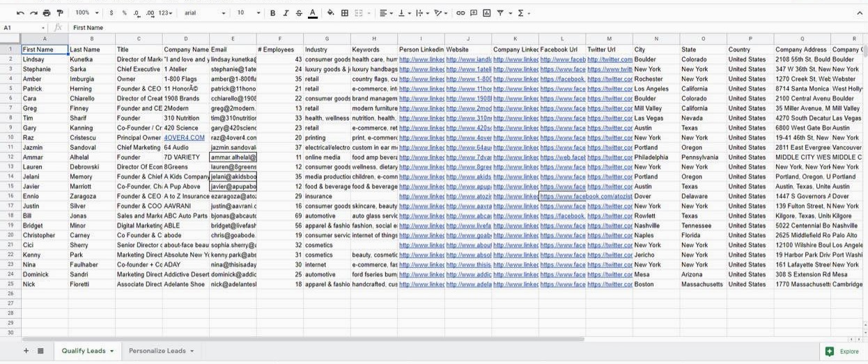This screenshot has height=364, width=868.
Task: Click the Select all corner box
Action: click(10, 39)
